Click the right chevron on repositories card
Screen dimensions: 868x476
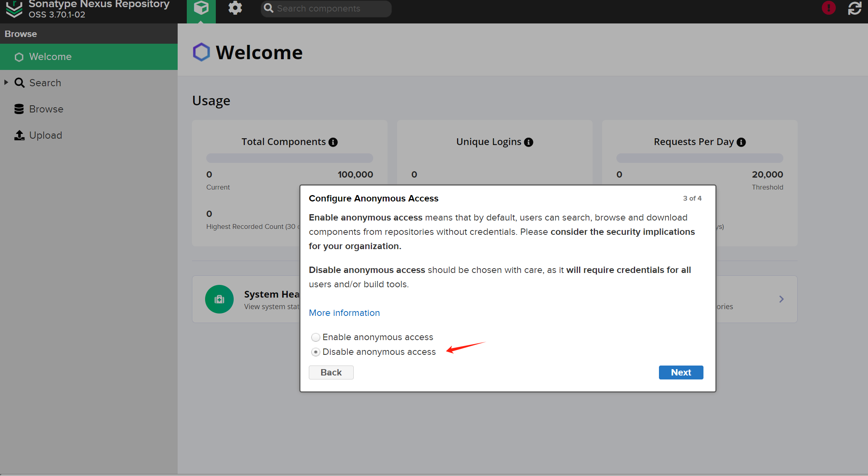point(781,299)
